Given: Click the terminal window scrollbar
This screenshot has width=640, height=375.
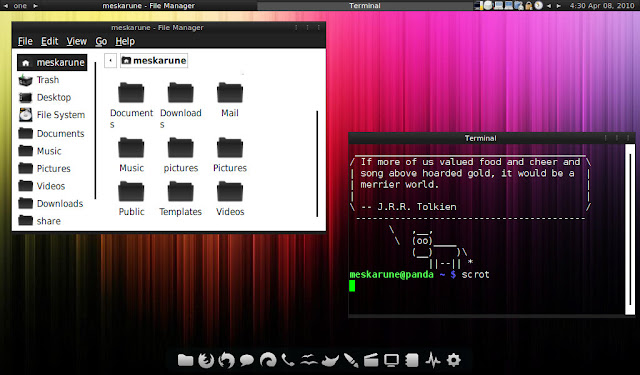Looking at the screenshot, I should tap(630, 229).
